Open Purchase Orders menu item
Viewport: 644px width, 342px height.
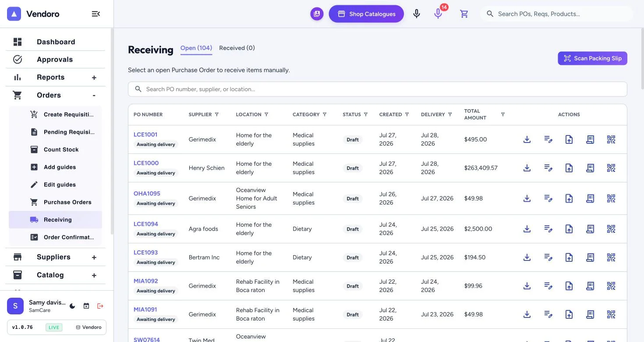pyautogui.click(x=55, y=202)
